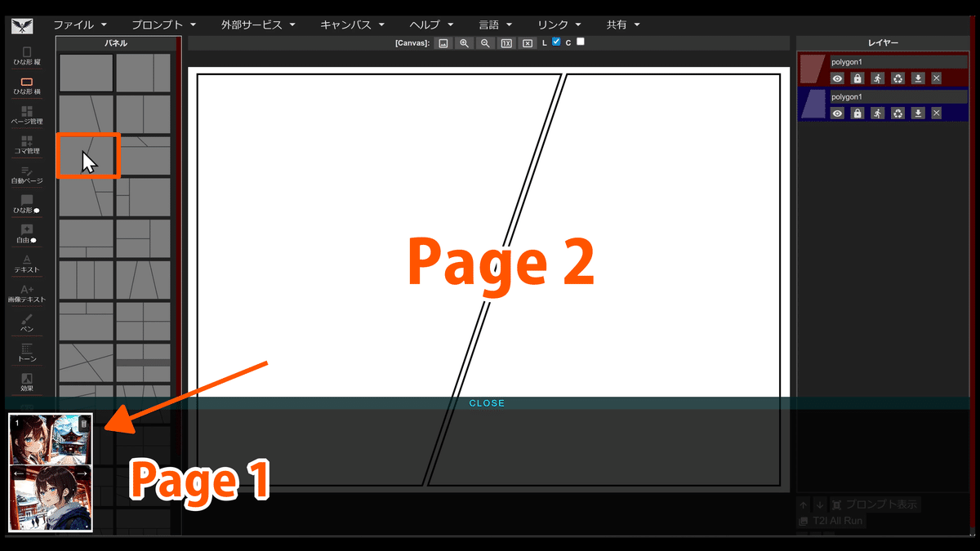Open the トーン tone tool

pos(25,355)
